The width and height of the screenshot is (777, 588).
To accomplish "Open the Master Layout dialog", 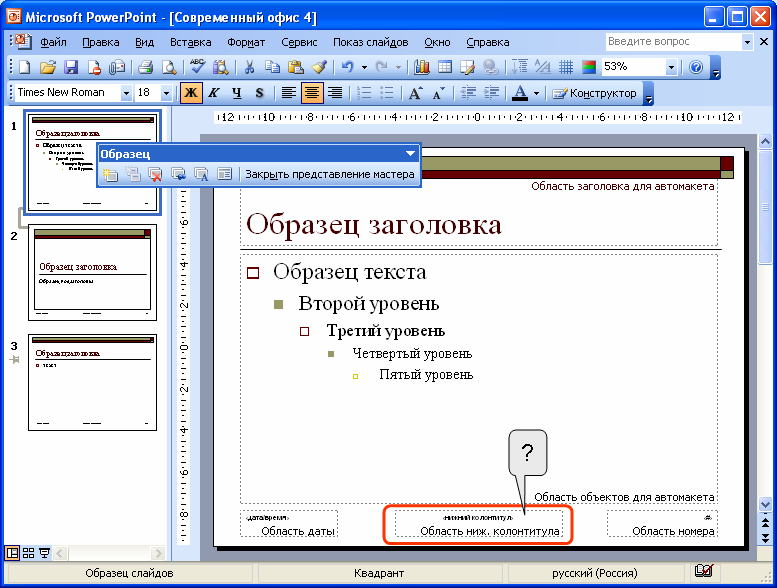I will [x=224, y=174].
